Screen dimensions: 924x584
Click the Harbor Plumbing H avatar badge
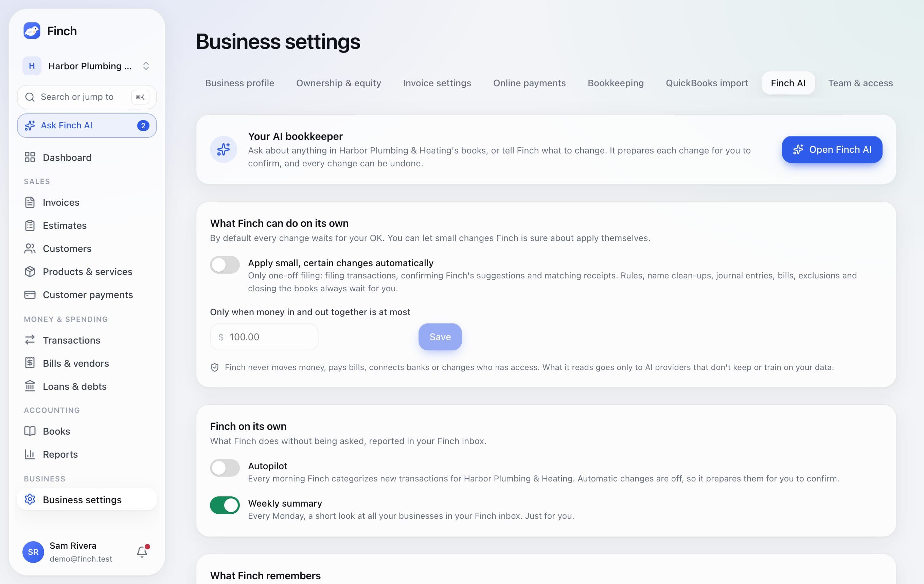pyautogui.click(x=32, y=66)
